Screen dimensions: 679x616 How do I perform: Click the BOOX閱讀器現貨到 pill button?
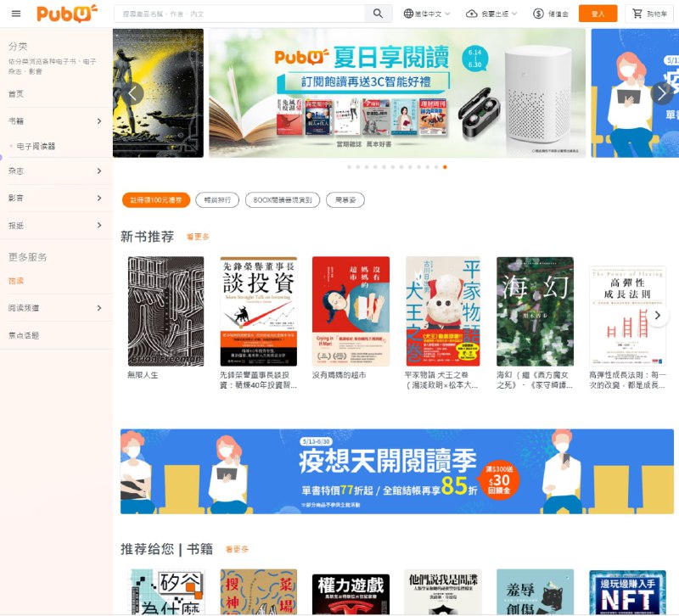(283, 200)
